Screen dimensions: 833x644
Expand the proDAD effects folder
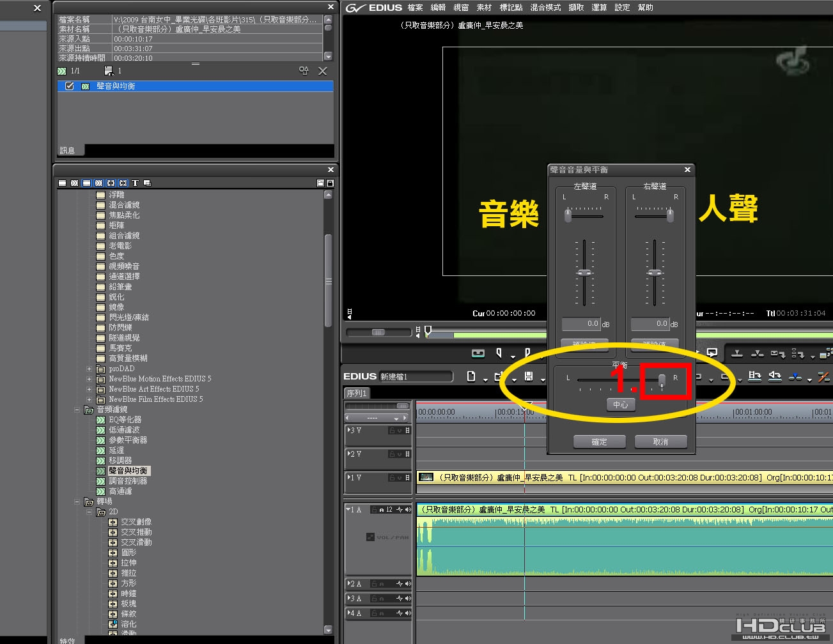point(89,369)
